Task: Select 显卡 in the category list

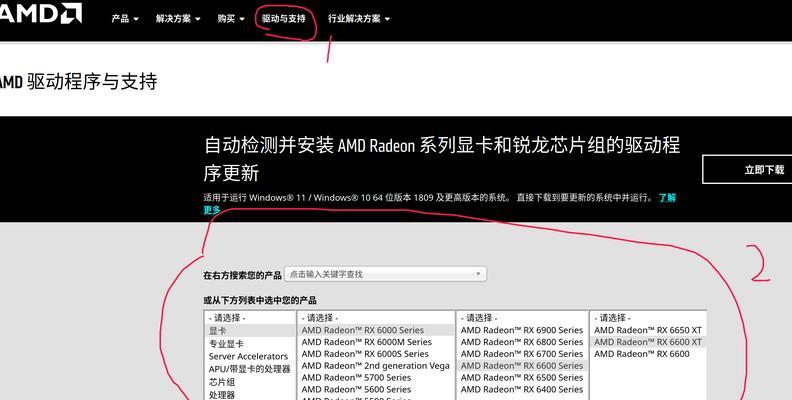Action: point(250,331)
